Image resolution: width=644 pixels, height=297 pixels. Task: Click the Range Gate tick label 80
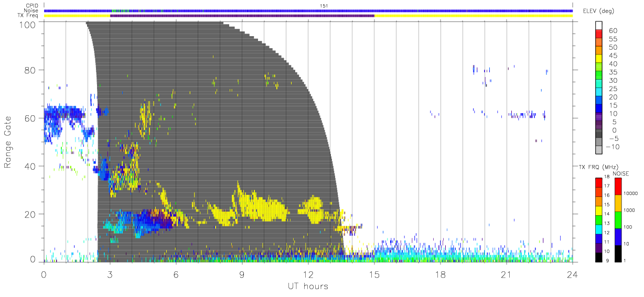[30, 70]
